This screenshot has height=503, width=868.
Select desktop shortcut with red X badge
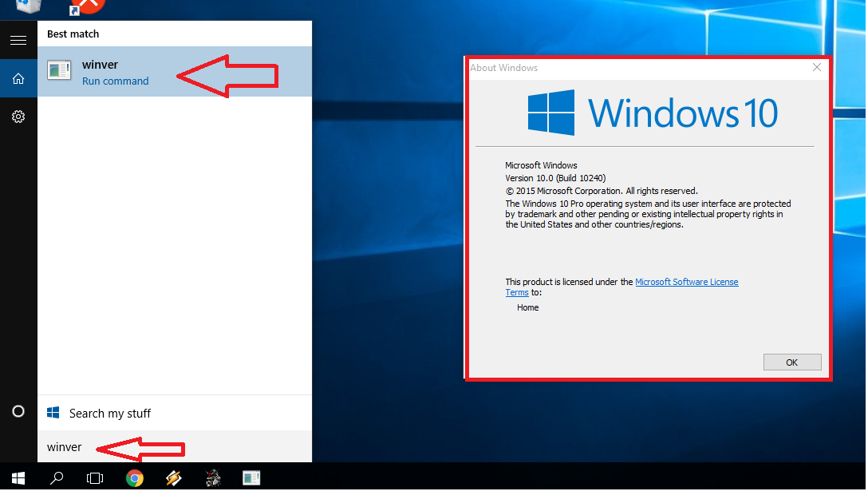pyautogui.click(x=87, y=6)
